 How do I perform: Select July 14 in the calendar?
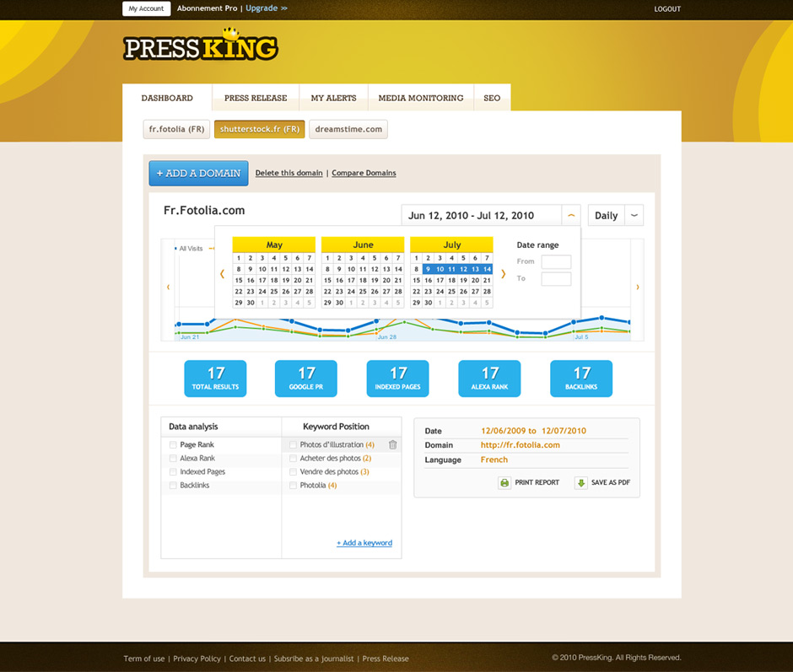[487, 270]
